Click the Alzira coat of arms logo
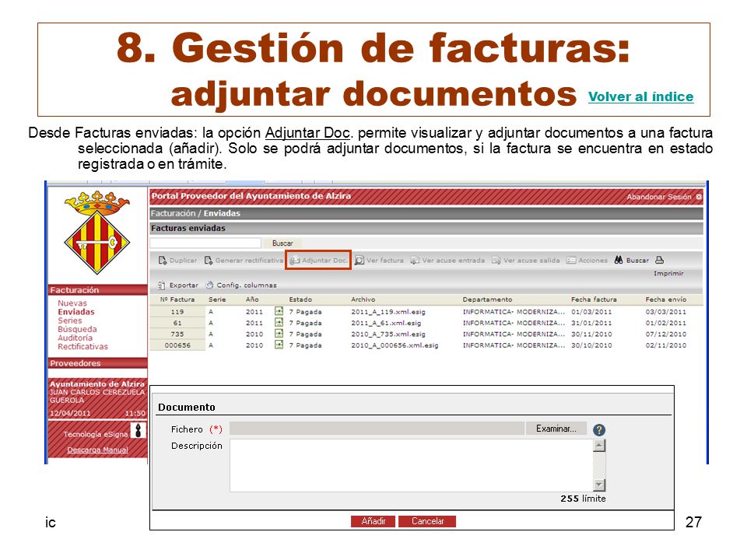747x560 pixels. coord(97,233)
